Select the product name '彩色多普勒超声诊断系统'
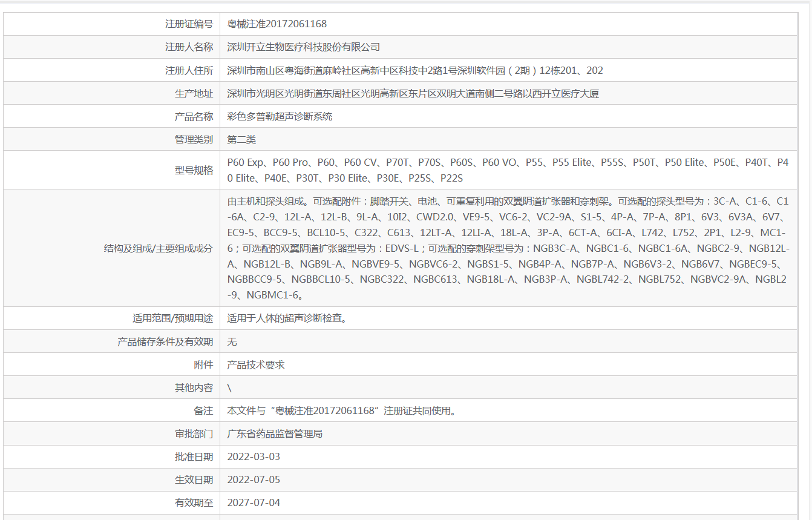Screen dimensions: 812x520 click(280, 116)
